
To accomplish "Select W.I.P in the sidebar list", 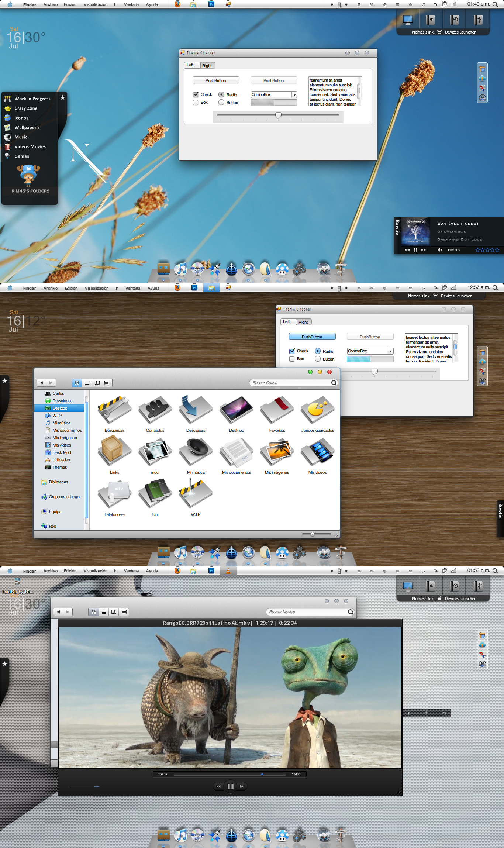I will click(54, 416).
